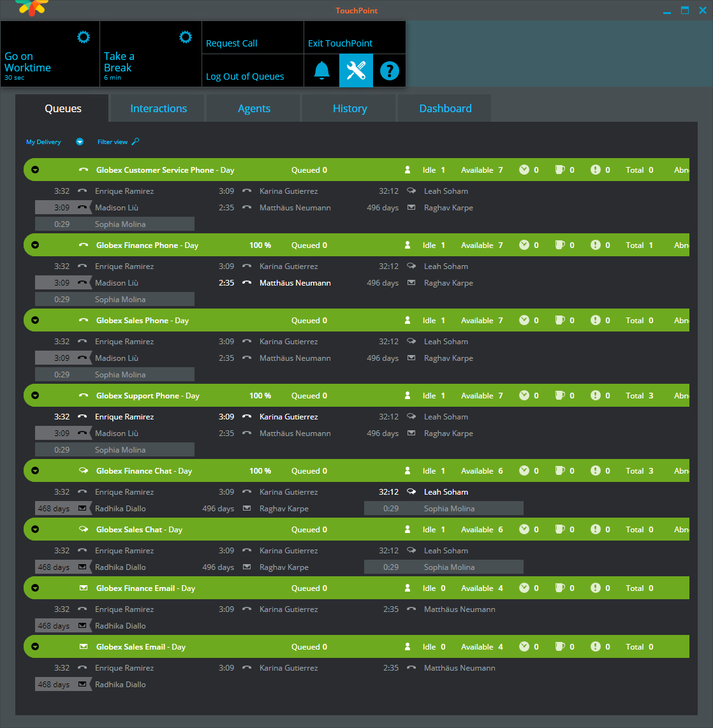The image size is (713, 728).
Task: Switch to the Dashboard tab
Action: [445, 108]
